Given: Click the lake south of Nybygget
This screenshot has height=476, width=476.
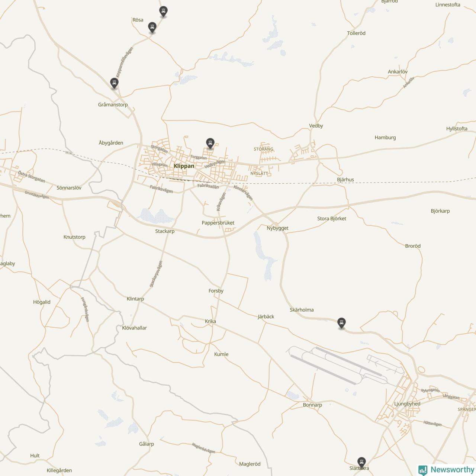Looking at the screenshot, I should coord(265,257).
